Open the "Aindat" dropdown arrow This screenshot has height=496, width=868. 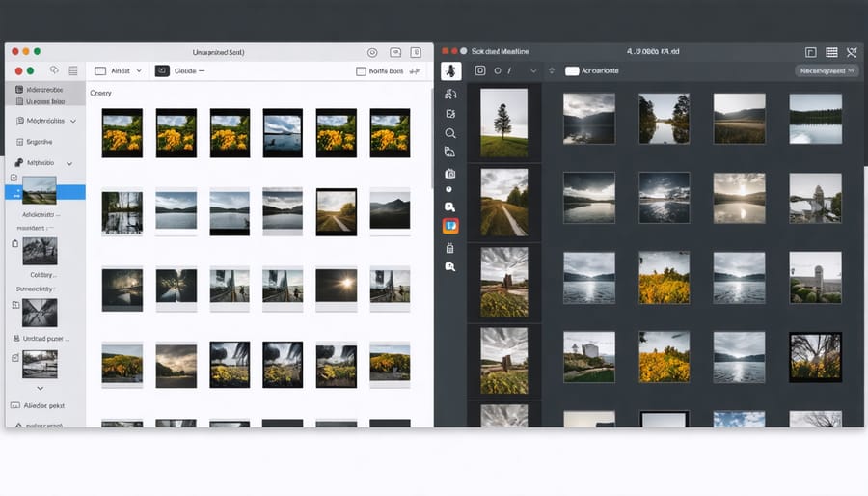pyautogui.click(x=139, y=71)
